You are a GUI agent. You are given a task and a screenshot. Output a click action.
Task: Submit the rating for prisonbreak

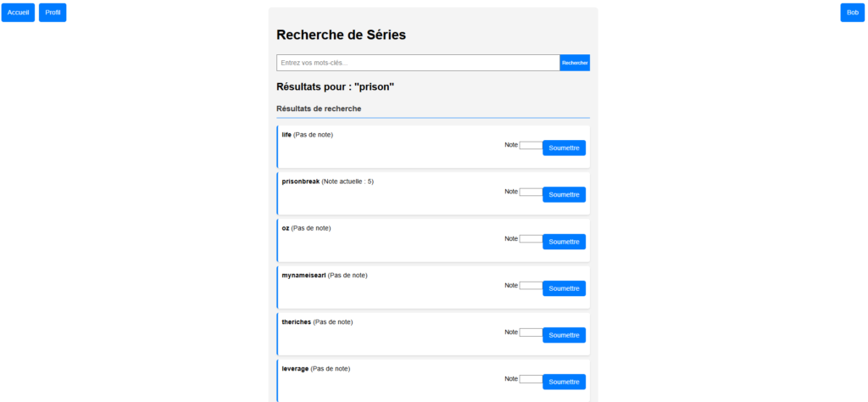click(x=564, y=194)
